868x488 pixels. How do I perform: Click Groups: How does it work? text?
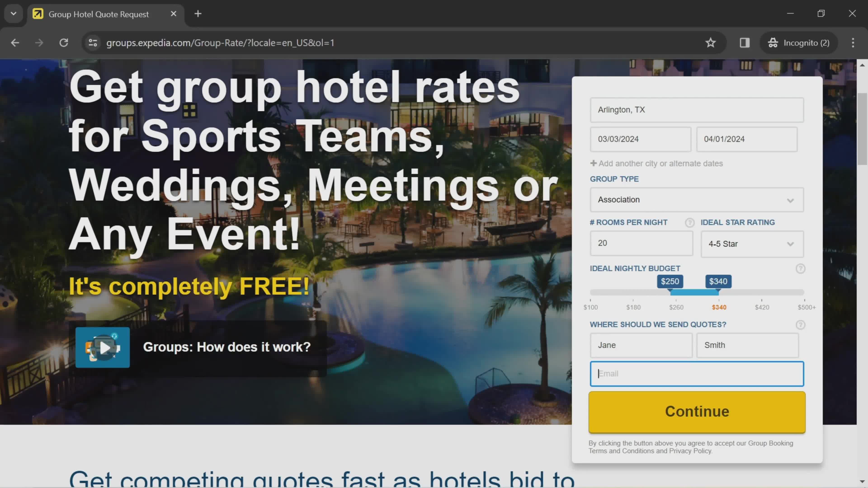tap(227, 347)
